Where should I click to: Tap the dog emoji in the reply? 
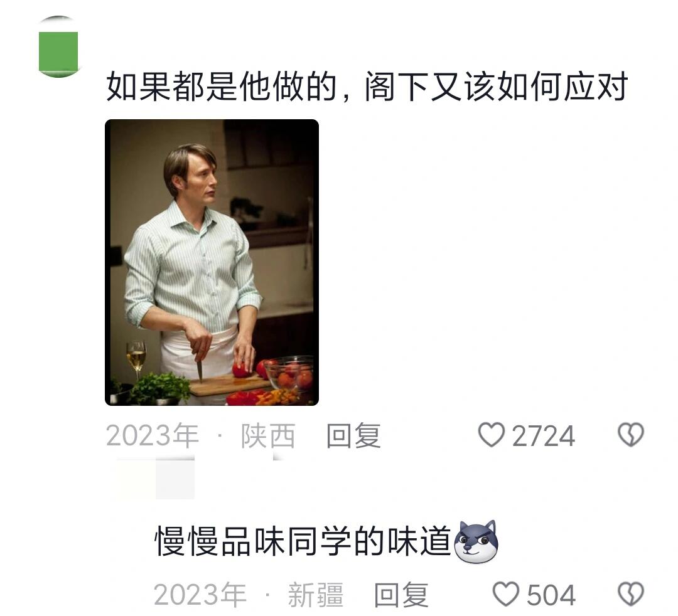(x=476, y=542)
